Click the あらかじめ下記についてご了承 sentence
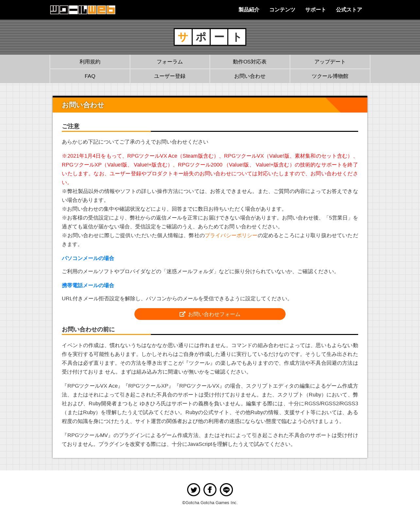Image resolution: width=420 pixels, height=509 pixels. [x=135, y=142]
